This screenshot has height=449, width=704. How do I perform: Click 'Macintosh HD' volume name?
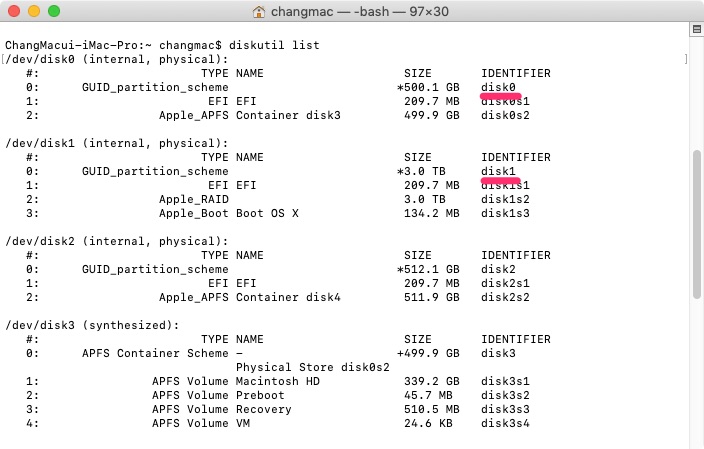tap(278, 381)
